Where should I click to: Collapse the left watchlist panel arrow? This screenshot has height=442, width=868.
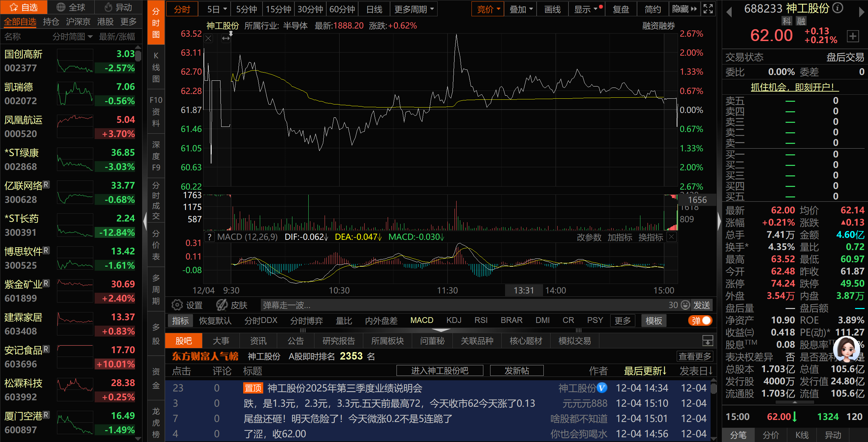point(145,221)
